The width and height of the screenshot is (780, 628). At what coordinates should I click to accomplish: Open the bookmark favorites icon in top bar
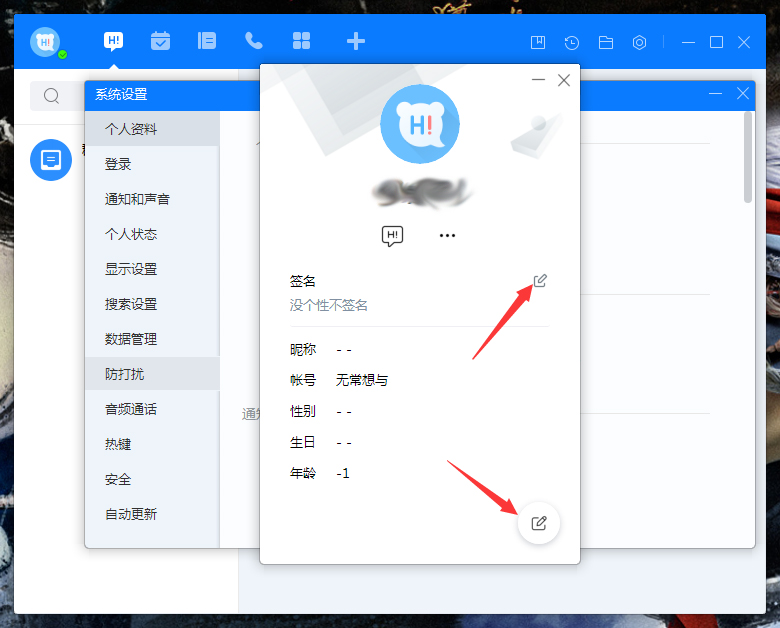point(538,42)
